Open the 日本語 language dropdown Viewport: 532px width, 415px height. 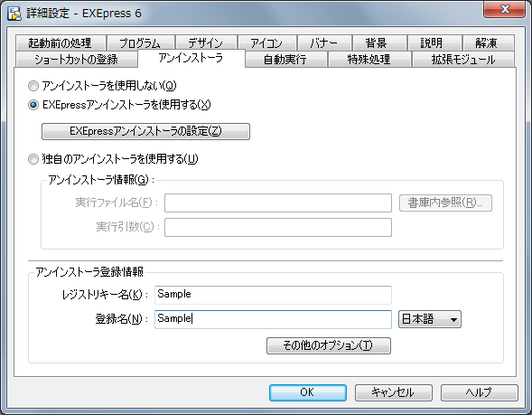[430, 319]
